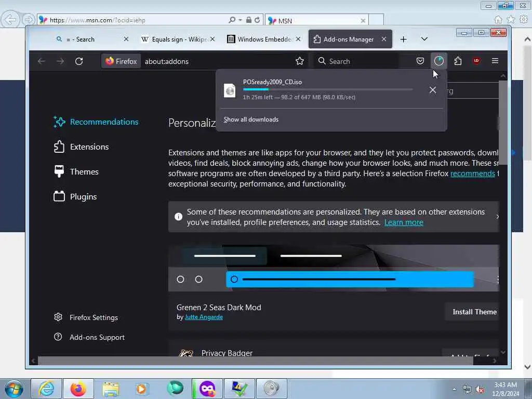Click the Firefox identity icon in address bar
This screenshot has height=399, width=532.
[121, 61]
